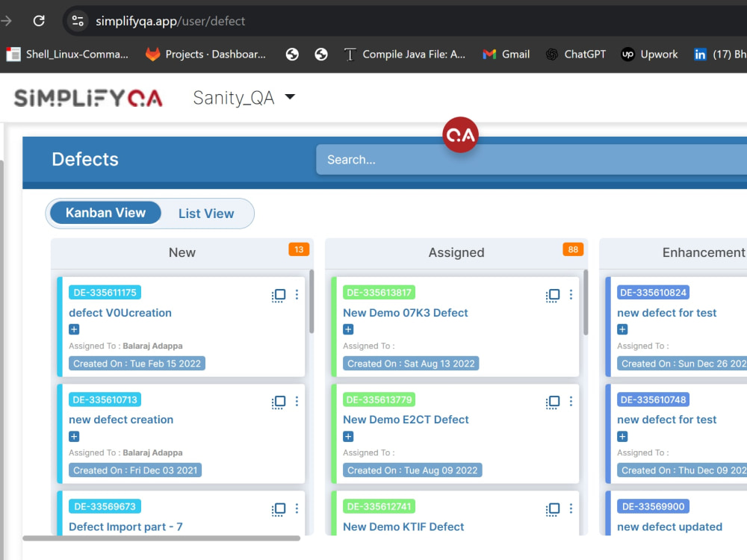
Task: Open new defect creation title
Action: [x=121, y=420]
